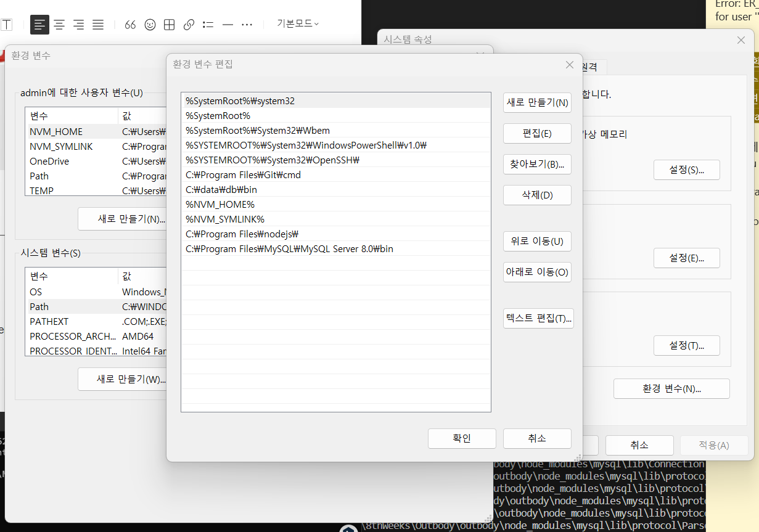This screenshot has width=759, height=532.
Task: Align text right in editor toolbar
Action: tap(78, 24)
